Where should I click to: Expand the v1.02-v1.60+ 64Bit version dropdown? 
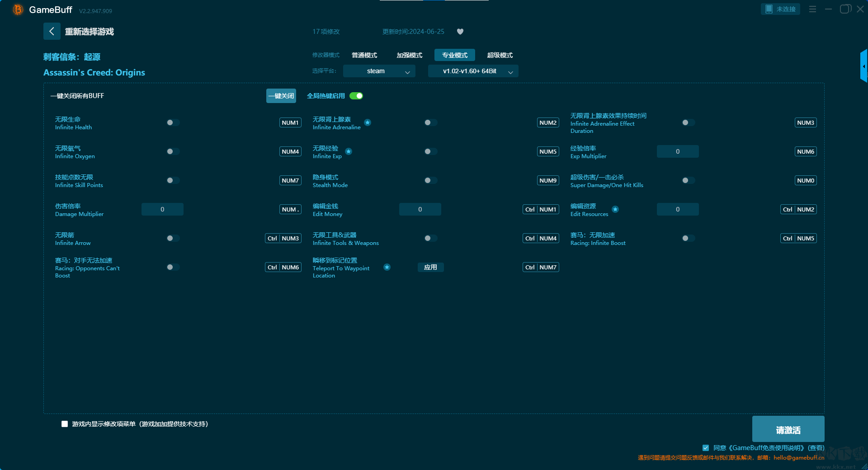click(x=473, y=71)
